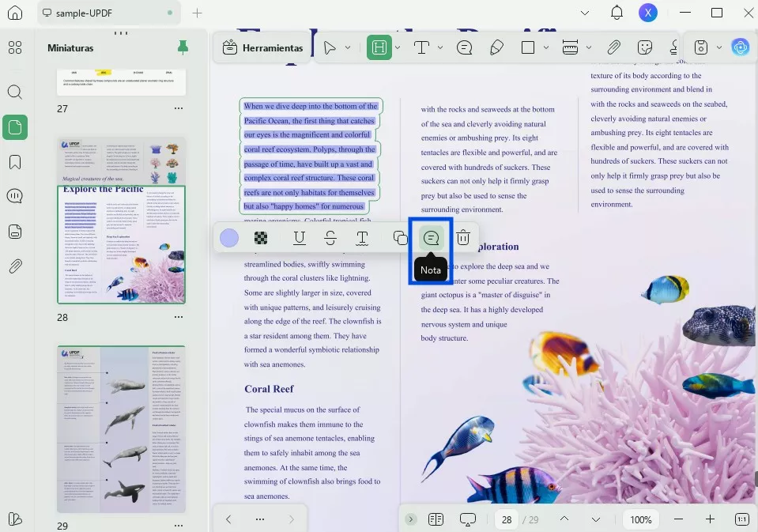Viewport: 758px width, 532px height.
Task: Select page 29 whales thumbnail
Action: click(122, 429)
